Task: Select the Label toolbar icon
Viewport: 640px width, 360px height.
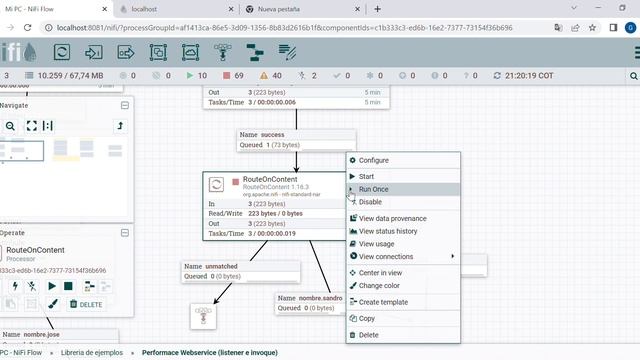Action: point(287,52)
